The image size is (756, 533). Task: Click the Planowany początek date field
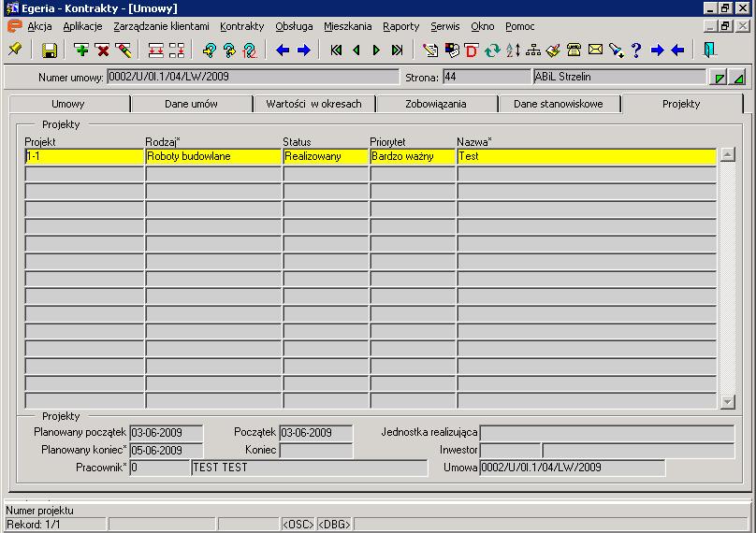tap(166, 433)
